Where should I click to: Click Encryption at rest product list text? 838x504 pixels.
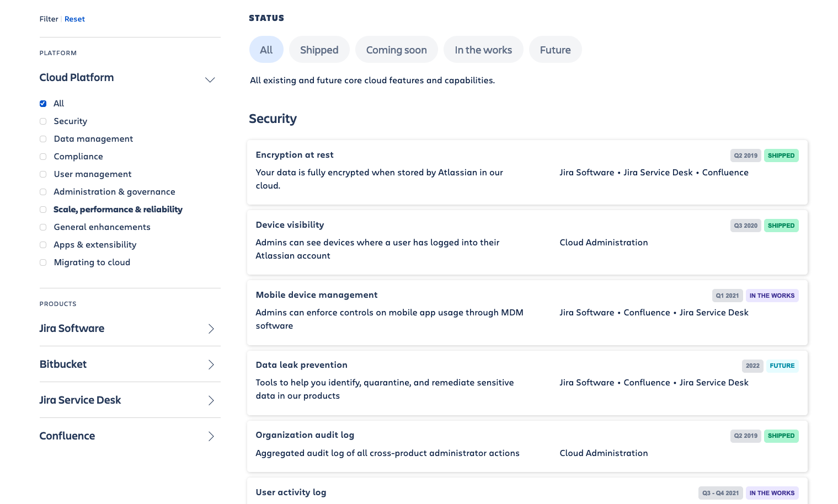pos(654,173)
